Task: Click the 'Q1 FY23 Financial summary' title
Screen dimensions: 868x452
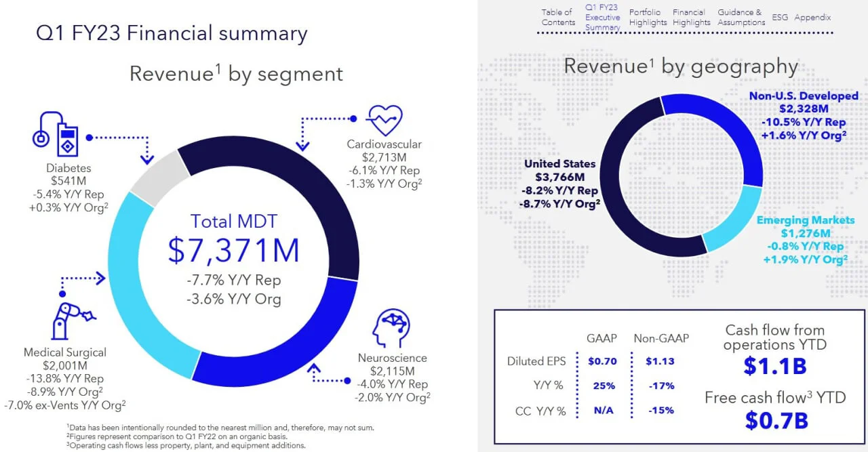Action: tap(172, 33)
